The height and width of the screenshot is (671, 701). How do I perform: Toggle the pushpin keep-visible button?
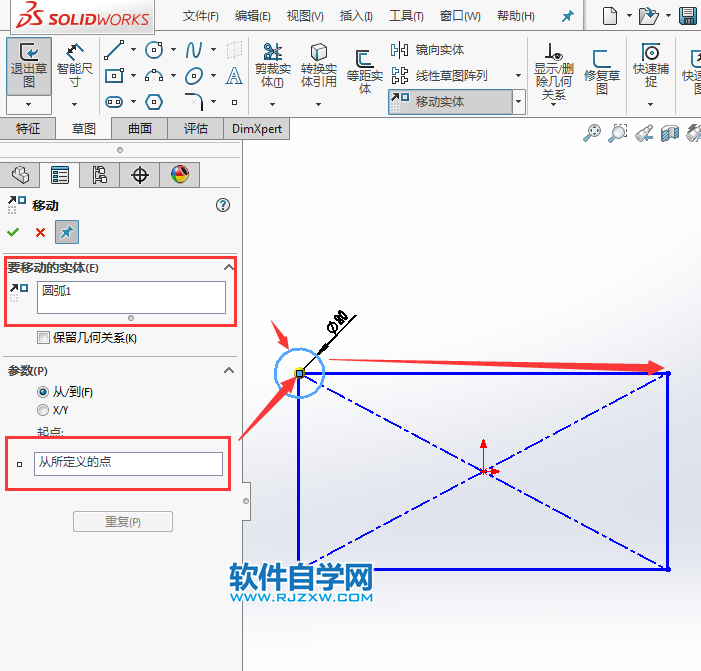[66, 232]
